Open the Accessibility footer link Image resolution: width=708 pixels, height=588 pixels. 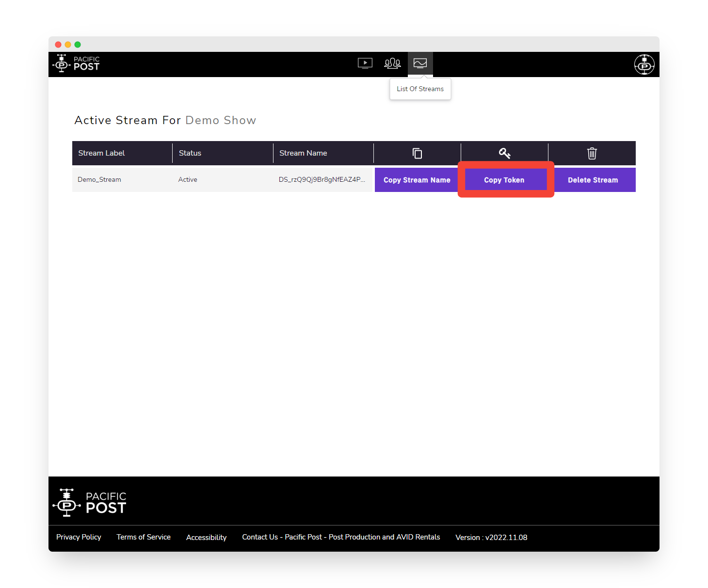(x=206, y=538)
